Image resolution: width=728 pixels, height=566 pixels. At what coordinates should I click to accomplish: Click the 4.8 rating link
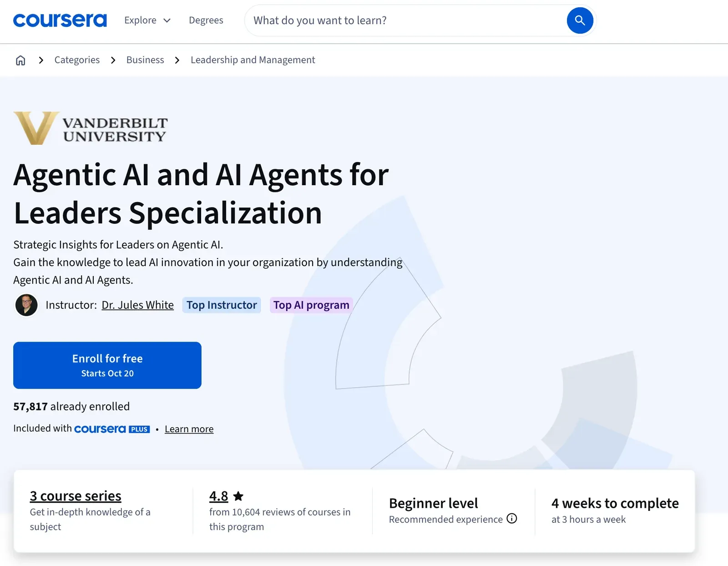click(x=219, y=496)
